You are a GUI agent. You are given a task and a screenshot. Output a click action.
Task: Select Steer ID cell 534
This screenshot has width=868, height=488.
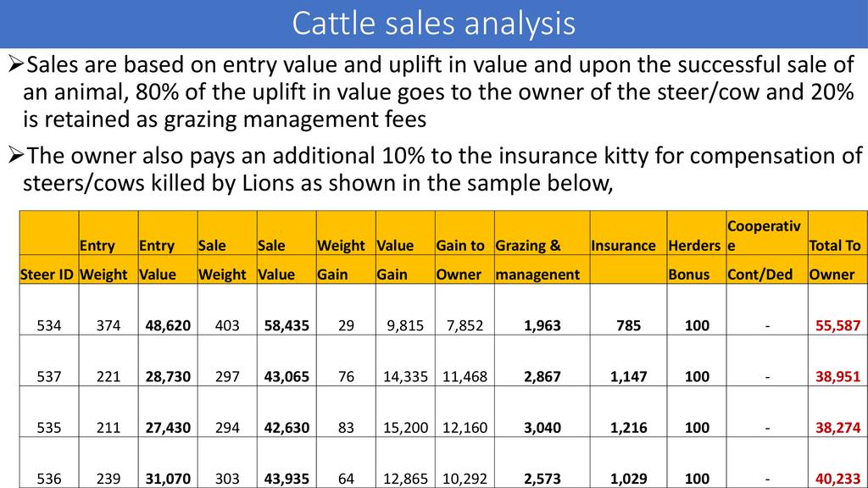click(x=48, y=325)
